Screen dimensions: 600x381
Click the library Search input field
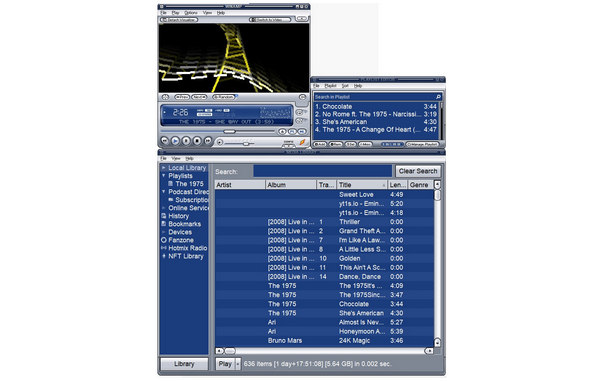(323, 171)
